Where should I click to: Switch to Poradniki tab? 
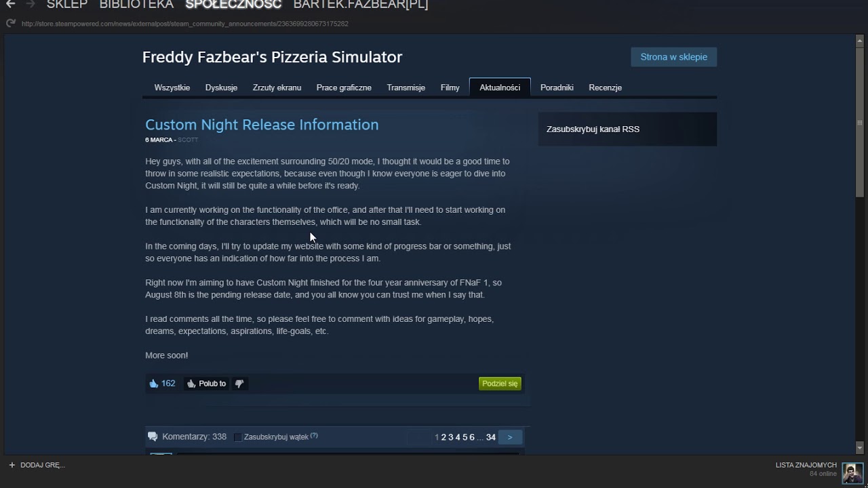coord(557,87)
